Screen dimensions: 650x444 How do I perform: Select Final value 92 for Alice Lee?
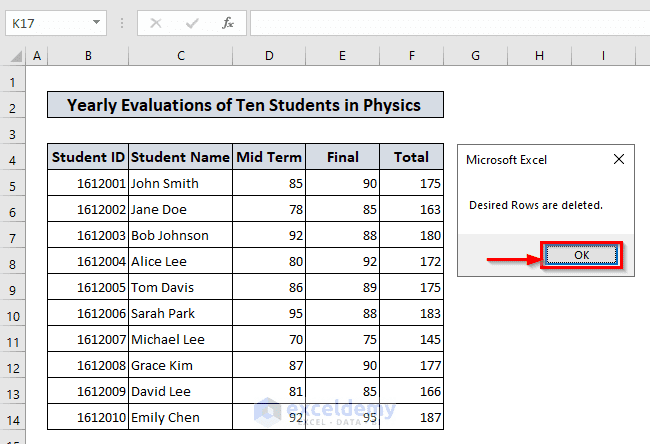click(342, 261)
